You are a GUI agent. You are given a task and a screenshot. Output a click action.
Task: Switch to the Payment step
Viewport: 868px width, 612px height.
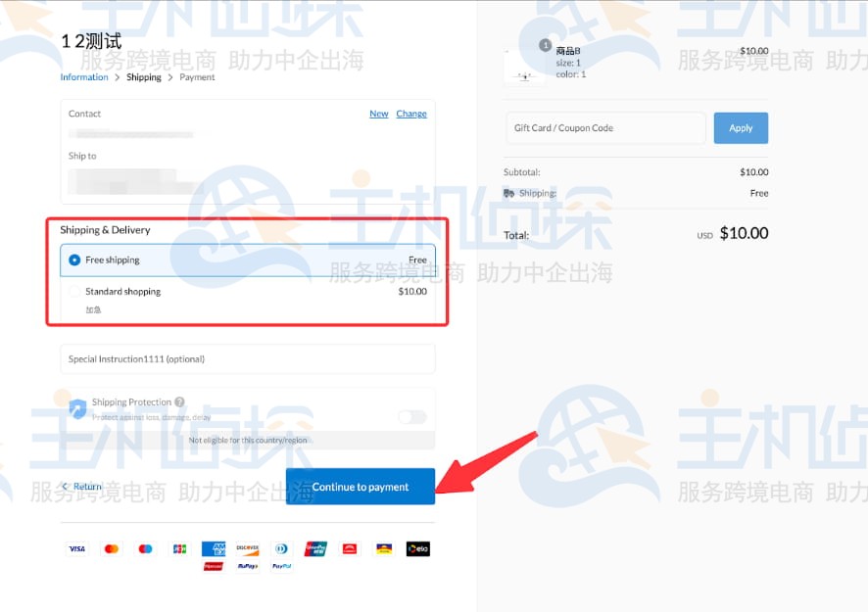[197, 76]
